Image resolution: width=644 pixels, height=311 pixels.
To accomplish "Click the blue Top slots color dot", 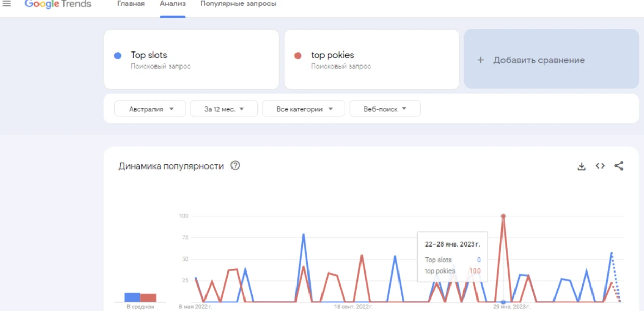I will 118,56.
